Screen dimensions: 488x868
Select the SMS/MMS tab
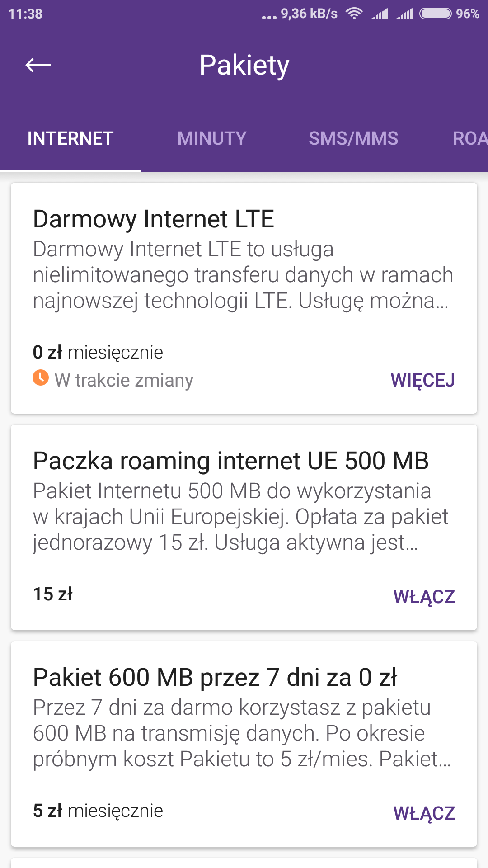353,138
